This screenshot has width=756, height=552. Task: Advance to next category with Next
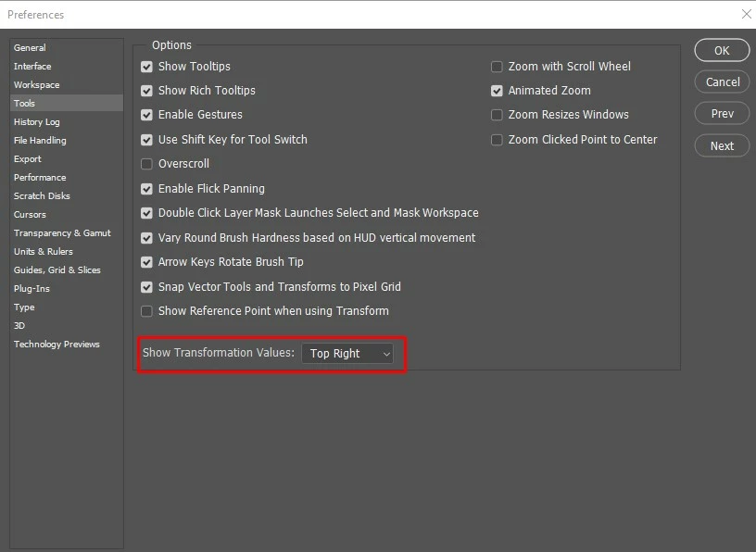[722, 145]
